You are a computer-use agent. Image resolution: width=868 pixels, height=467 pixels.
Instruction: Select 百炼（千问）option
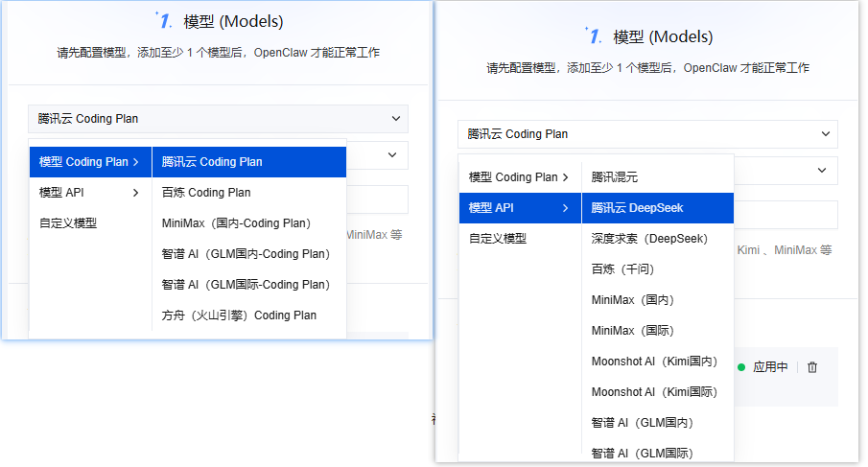coord(658,269)
